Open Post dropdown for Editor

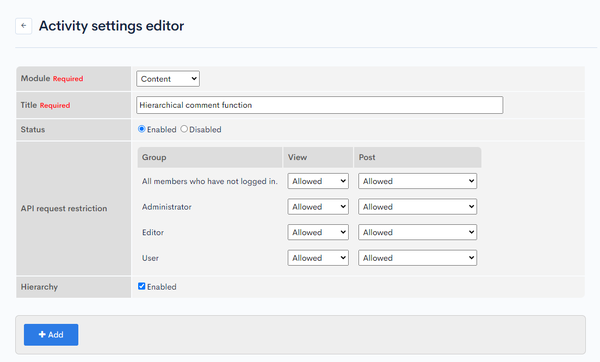417,233
